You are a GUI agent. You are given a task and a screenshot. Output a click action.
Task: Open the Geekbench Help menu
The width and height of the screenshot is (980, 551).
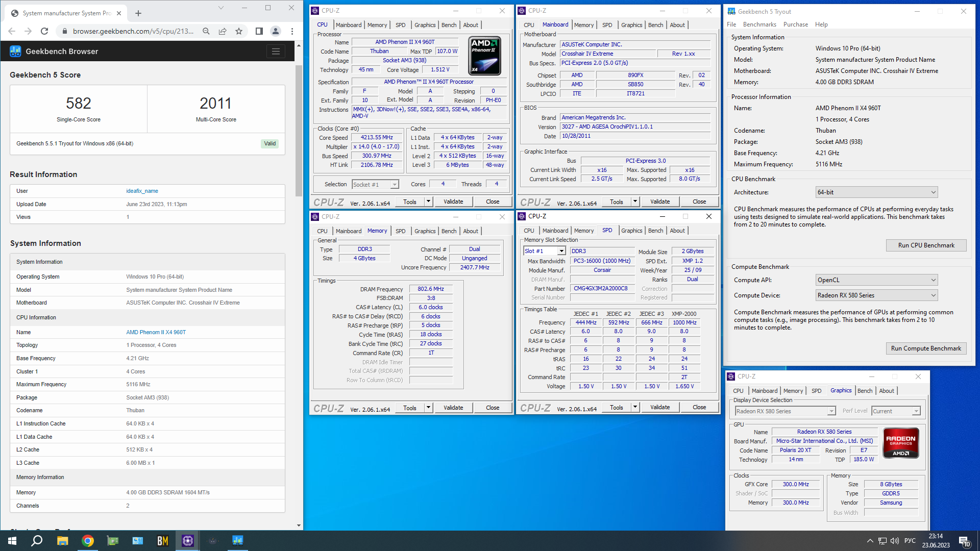coord(821,24)
